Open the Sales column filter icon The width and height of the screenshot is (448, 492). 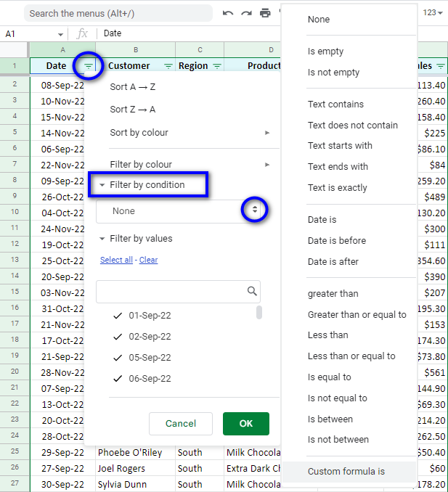441,66
